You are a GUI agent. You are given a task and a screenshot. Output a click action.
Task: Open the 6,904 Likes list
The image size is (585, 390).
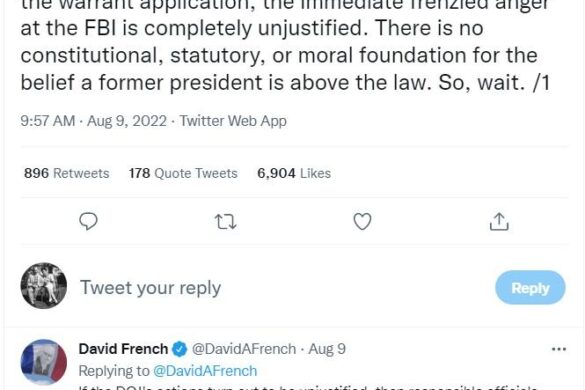click(294, 173)
